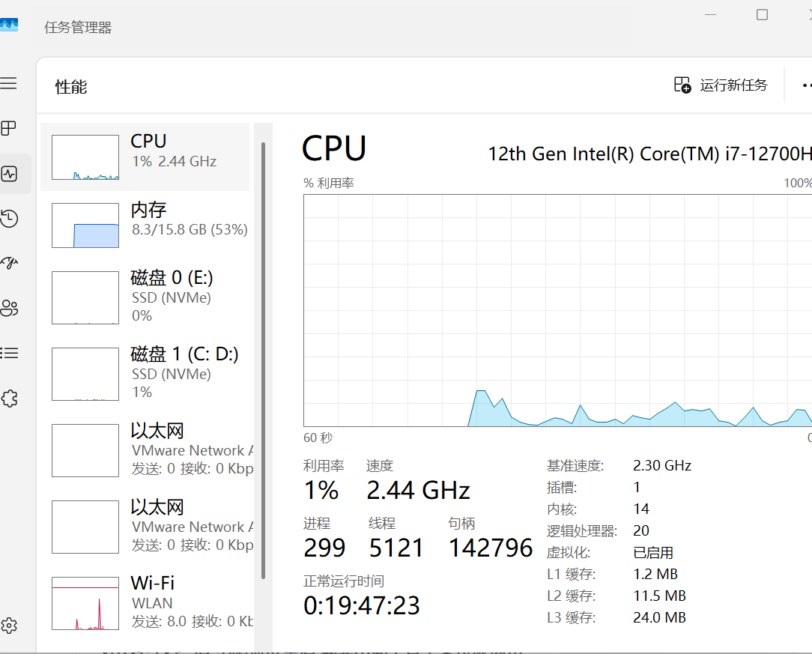Click the Wi-Fi mini graph thumbnail
Image resolution: width=812 pixels, height=654 pixels.
[x=85, y=603]
